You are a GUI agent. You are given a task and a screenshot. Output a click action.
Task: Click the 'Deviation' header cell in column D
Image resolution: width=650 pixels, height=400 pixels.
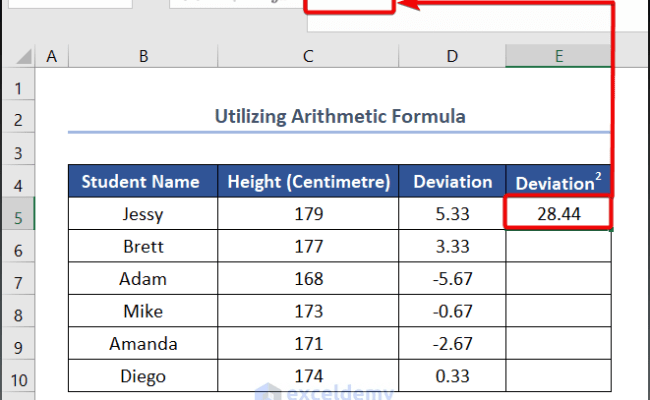click(x=452, y=181)
